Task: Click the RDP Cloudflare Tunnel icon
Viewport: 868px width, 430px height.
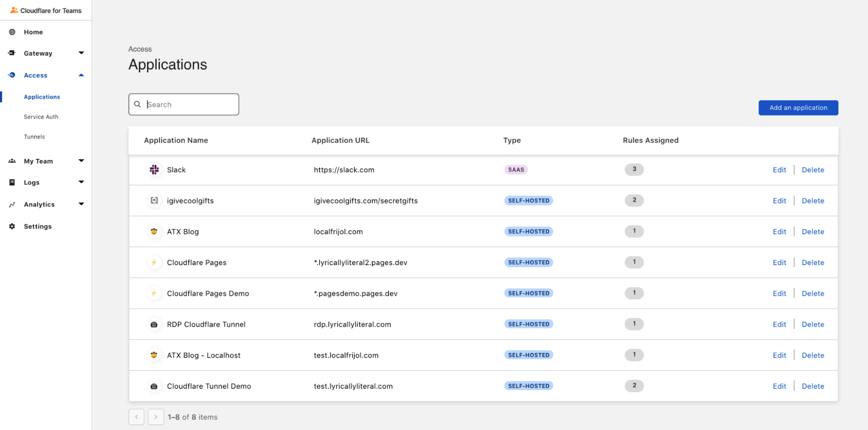Action: [x=154, y=324]
